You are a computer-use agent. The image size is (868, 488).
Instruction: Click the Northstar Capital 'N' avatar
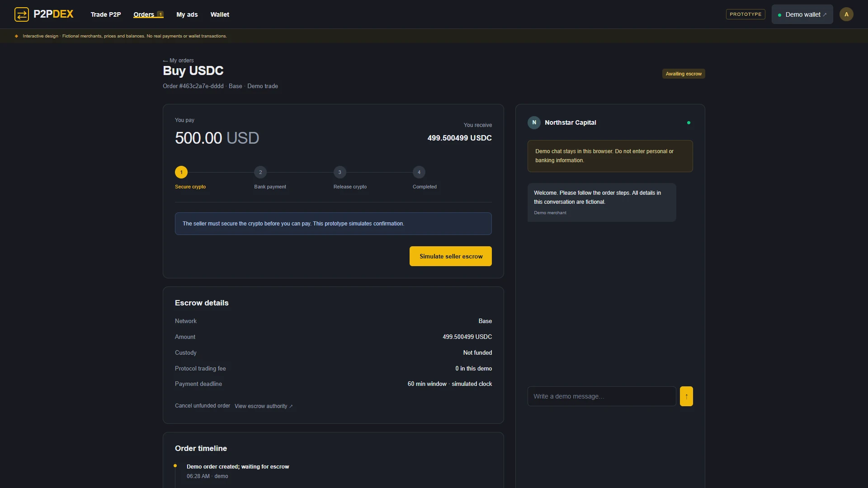point(534,122)
